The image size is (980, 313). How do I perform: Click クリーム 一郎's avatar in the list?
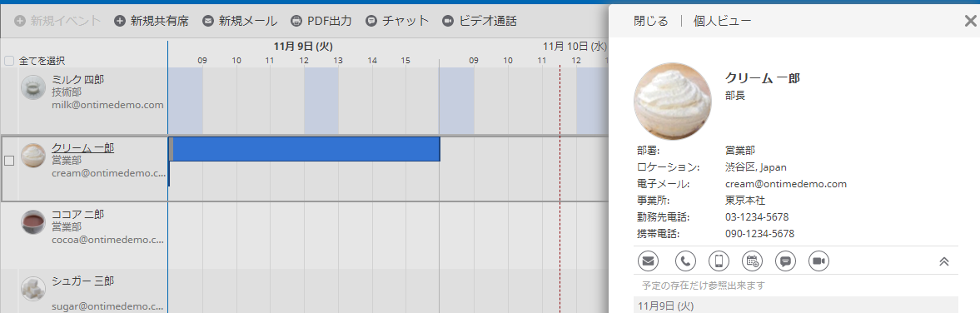point(33,155)
